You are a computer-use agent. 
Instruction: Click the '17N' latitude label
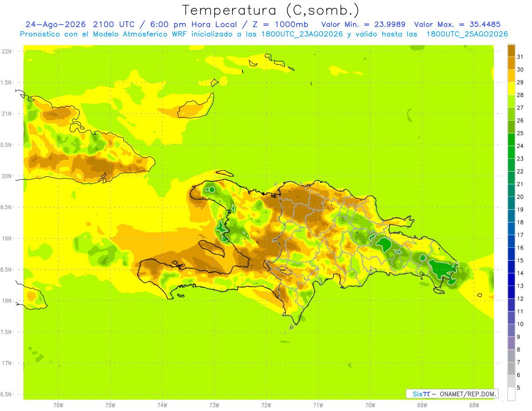6,363
